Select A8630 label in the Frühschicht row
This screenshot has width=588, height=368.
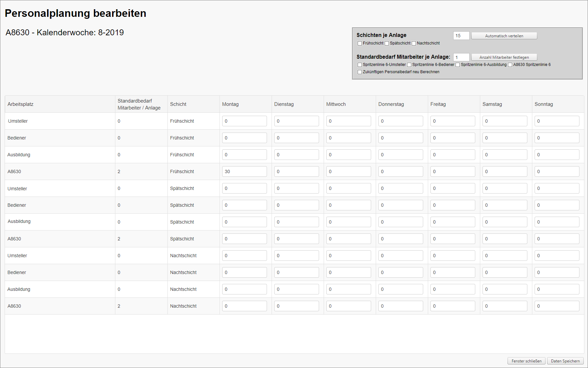[x=14, y=171]
